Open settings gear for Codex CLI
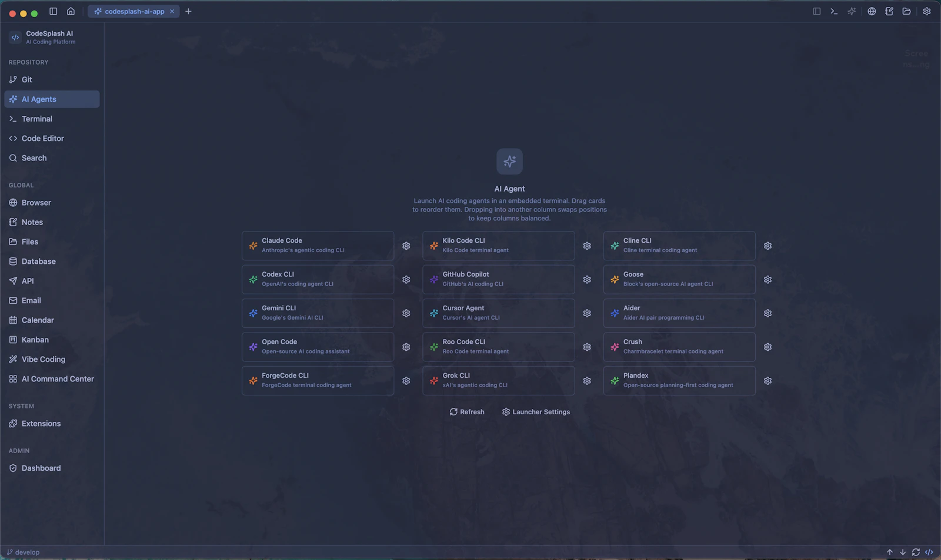The height and width of the screenshot is (560, 941). tap(406, 280)
